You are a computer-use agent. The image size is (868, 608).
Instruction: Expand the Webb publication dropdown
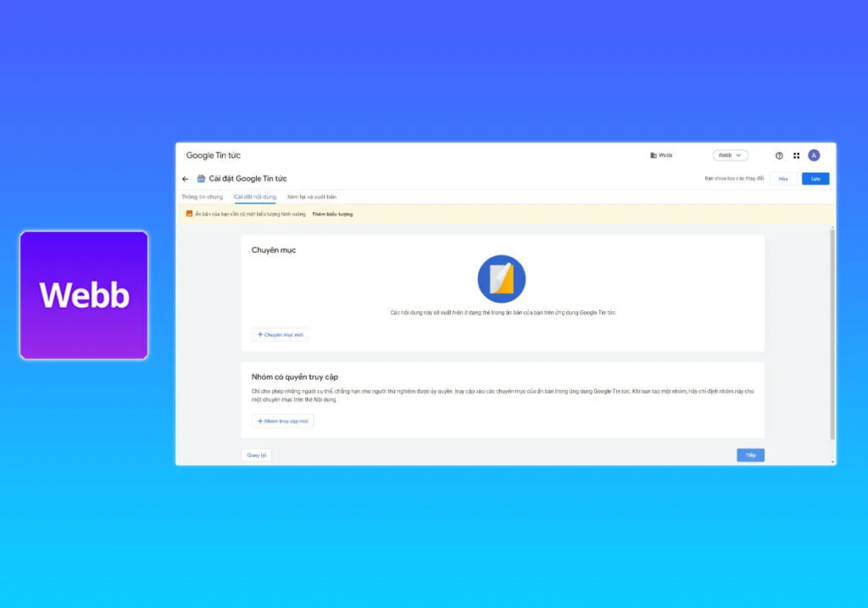730,155
